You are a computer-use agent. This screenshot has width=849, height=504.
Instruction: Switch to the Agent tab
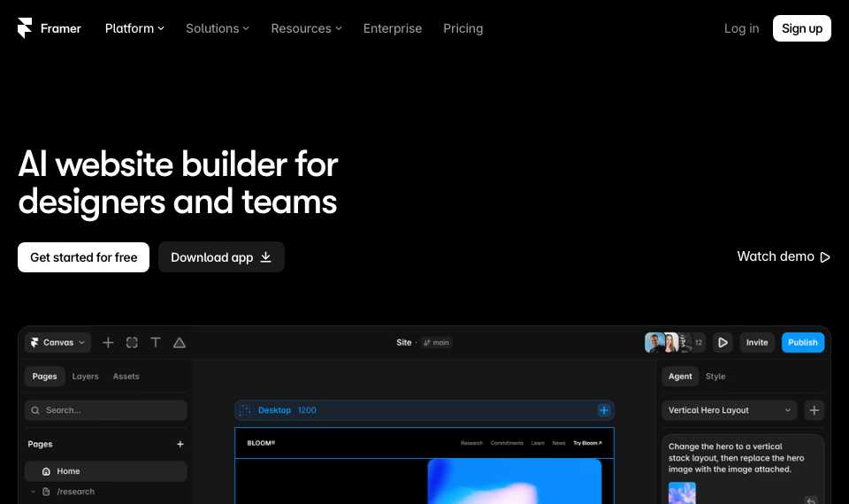[680, 377]
